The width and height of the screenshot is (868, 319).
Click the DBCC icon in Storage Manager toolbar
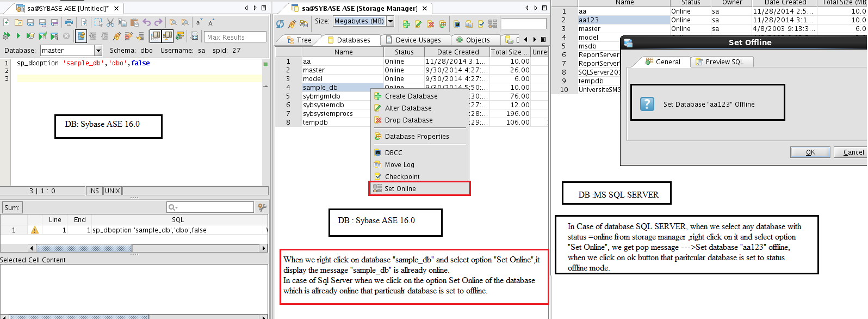(x=457, y=24)
